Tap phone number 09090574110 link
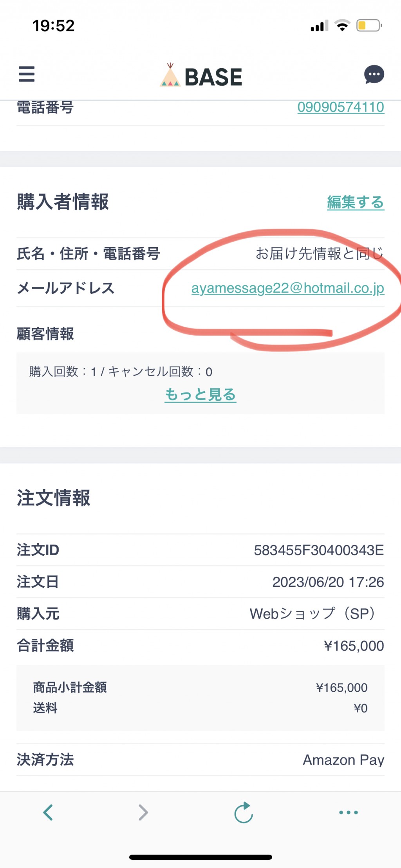The image size is (401, 868). click(x=341, y=107)
